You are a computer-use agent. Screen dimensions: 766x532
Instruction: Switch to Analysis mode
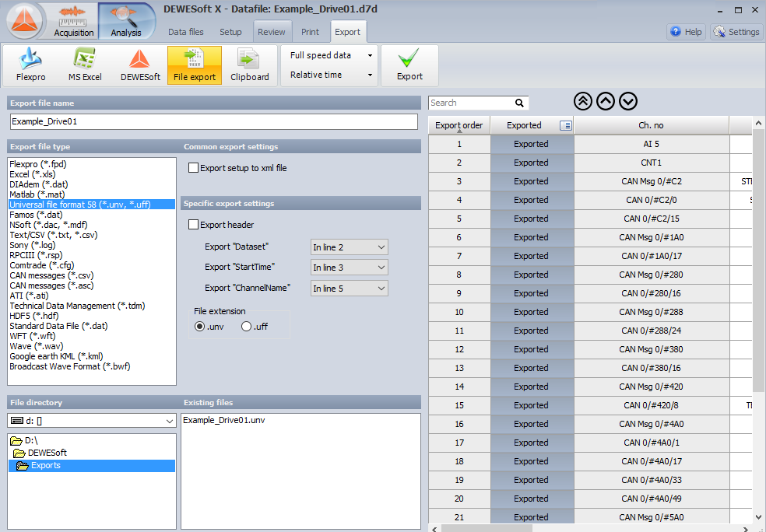(126, 22)
